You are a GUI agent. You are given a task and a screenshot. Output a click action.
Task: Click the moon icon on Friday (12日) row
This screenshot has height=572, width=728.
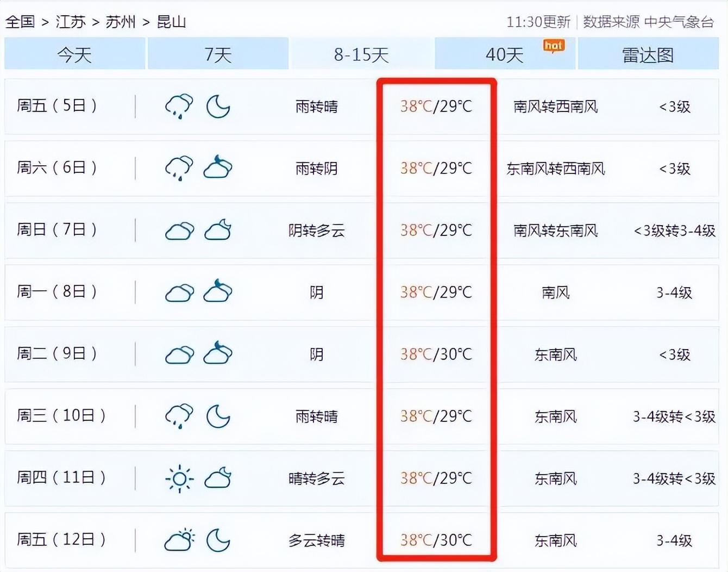point(219,540)
